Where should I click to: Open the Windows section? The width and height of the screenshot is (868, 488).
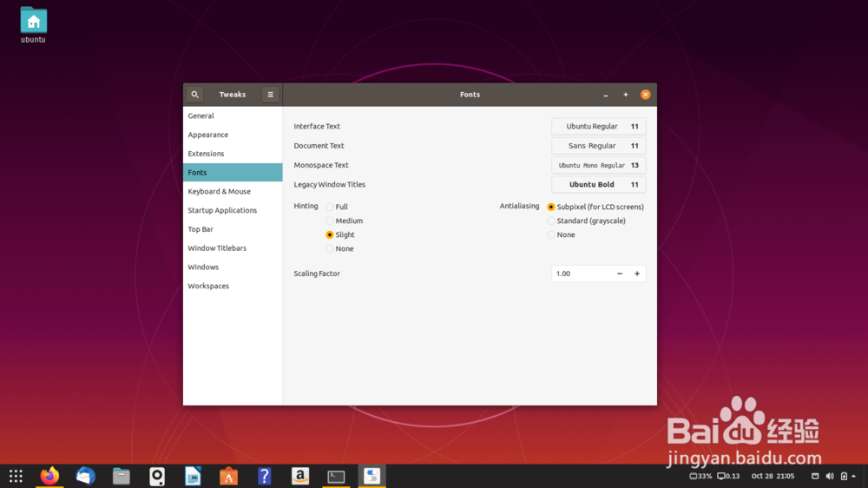pos(233,267)
